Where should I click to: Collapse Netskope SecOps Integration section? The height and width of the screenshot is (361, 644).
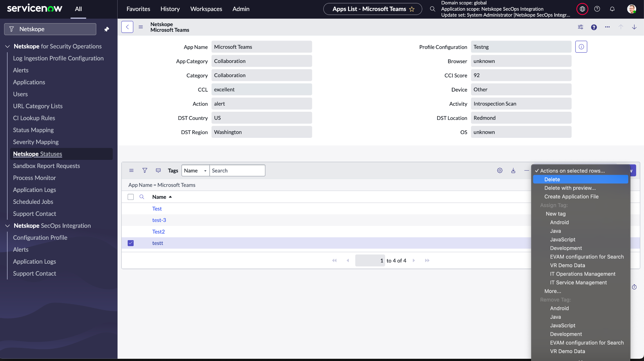(8, 226)
